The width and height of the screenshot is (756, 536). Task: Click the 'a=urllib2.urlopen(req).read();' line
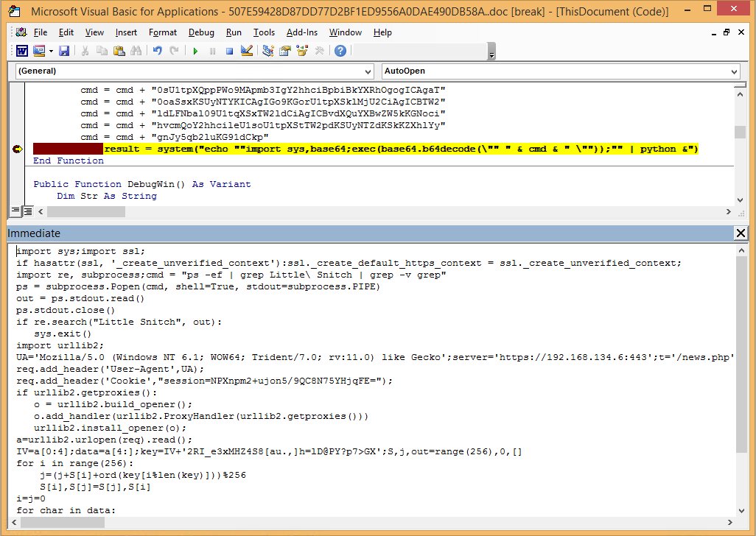[104, 440]
